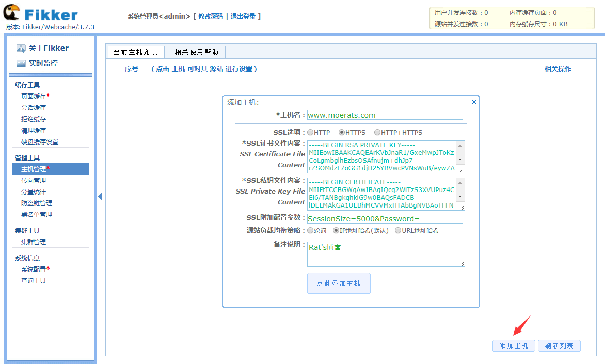Click the 主机名 input field
605x364 pixels.
[x=385, y=115]
